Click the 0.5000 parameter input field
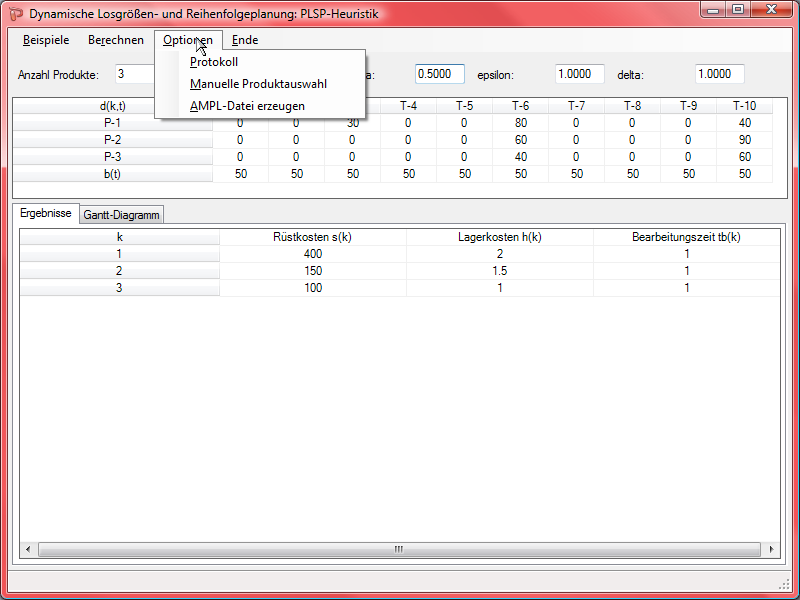 [440, 74]
